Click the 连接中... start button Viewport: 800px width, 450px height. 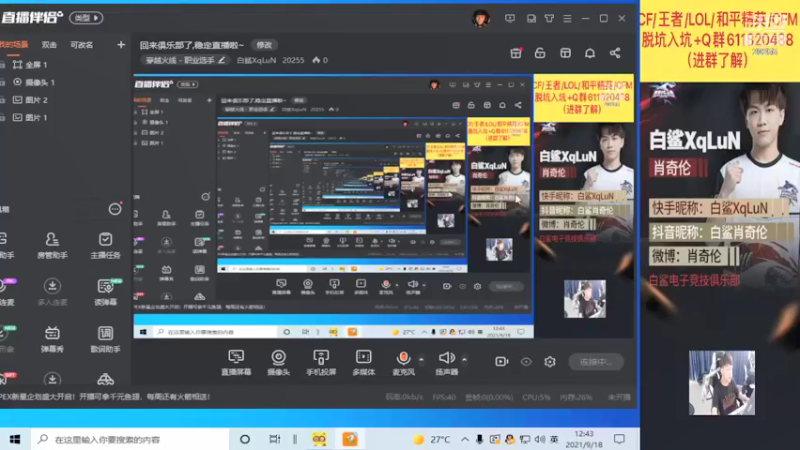pyautogui.click(x=595, y=362)
